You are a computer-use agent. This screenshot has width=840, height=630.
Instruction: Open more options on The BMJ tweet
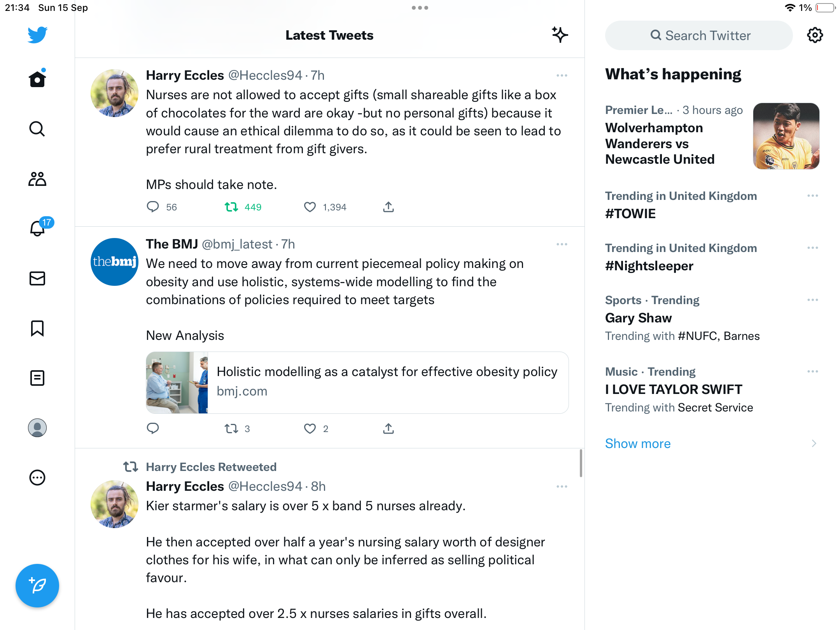coord(562,244)
